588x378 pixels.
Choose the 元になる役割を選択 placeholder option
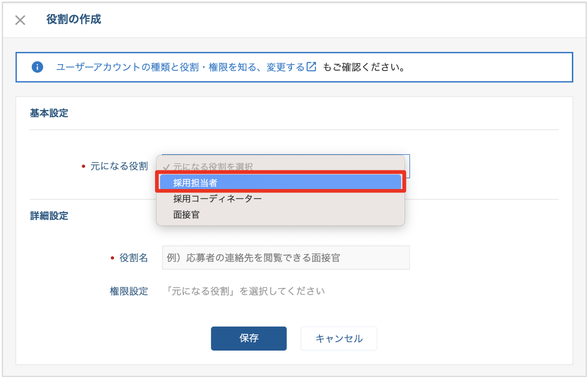click(x=280, y=166)
